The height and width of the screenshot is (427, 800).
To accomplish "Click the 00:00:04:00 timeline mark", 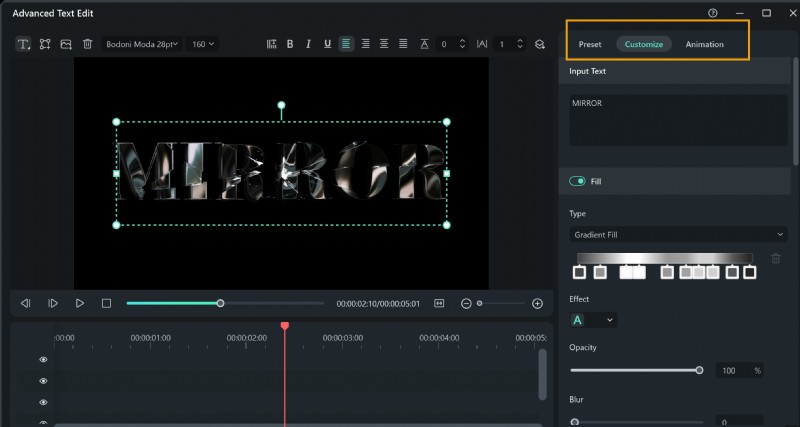I will (439, 338).
